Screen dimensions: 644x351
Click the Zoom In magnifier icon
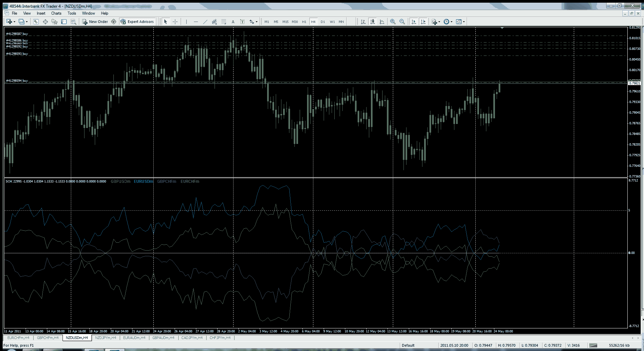coord(393,22)
